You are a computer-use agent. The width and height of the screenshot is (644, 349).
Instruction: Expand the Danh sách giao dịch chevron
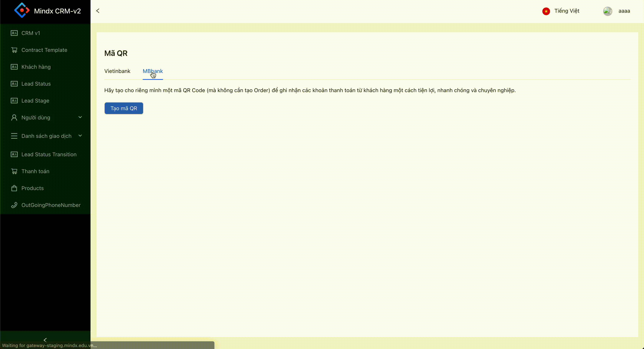(x=80, y=136)
